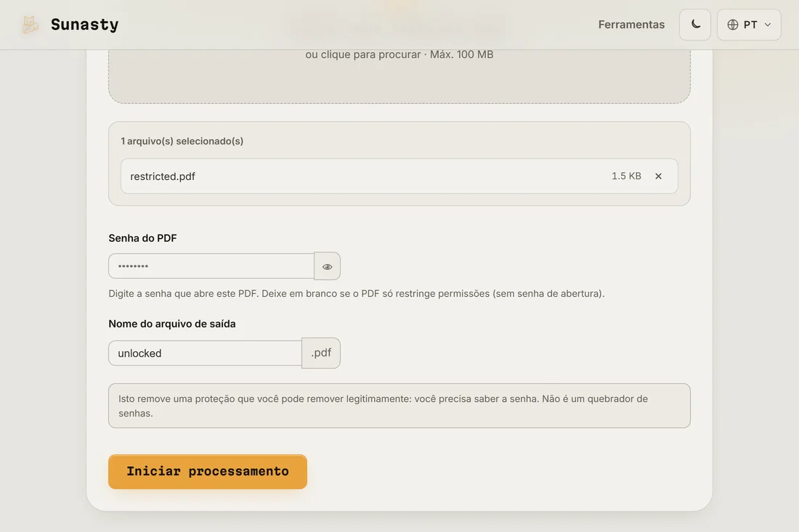
Task: Focus the output file name field
Action: click(206, 353)
